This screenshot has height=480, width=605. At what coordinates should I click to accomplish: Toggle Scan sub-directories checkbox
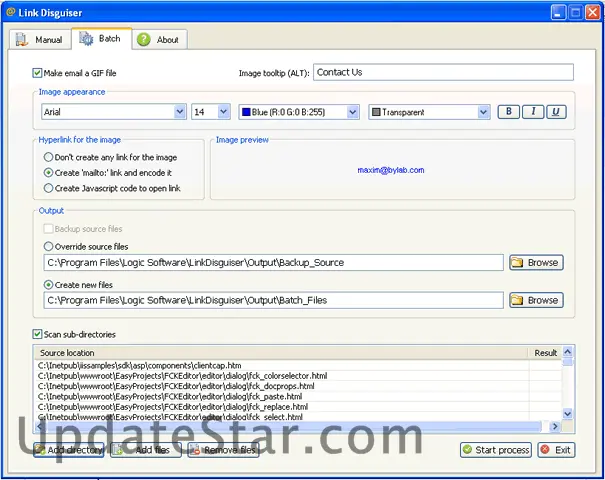[x=37, y=334]
